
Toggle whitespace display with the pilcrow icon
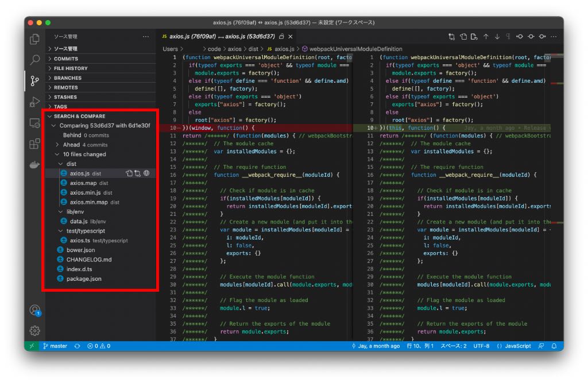tap(508, 37)
